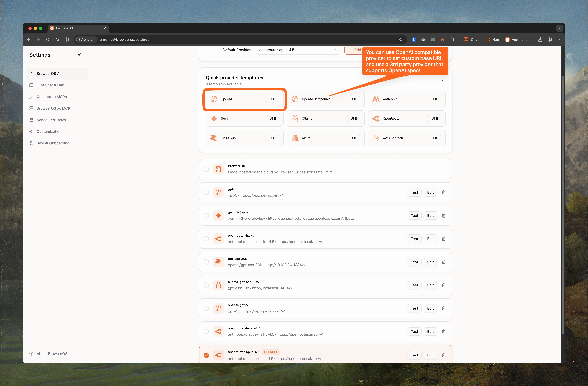Select the Connect to MCPs sidebar icon
This screenshot has width=588, height=386.
[31, 96]
